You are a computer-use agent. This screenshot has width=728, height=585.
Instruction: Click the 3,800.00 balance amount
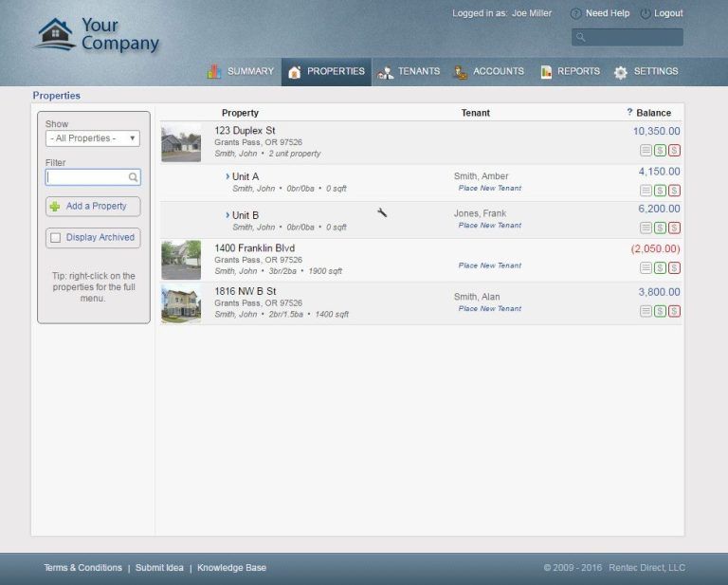point(660,292)
